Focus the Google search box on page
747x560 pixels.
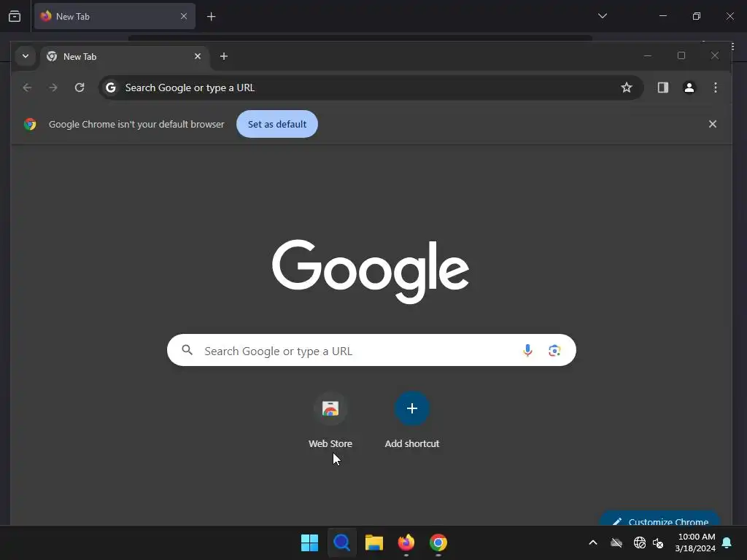(x=371, y=350)
